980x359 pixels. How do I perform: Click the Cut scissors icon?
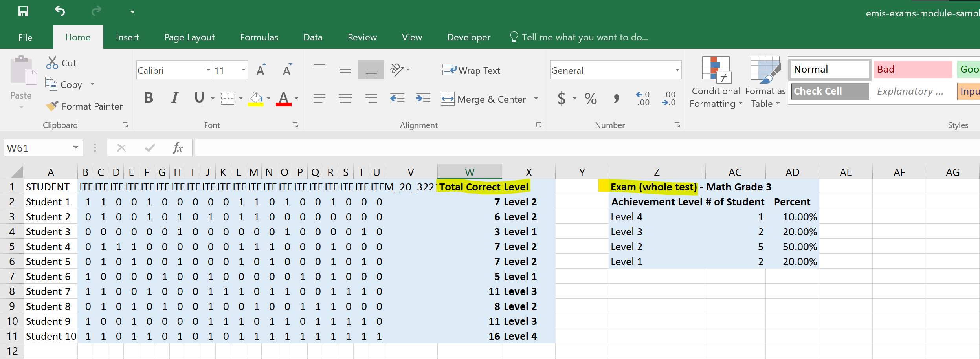[52, 63]
